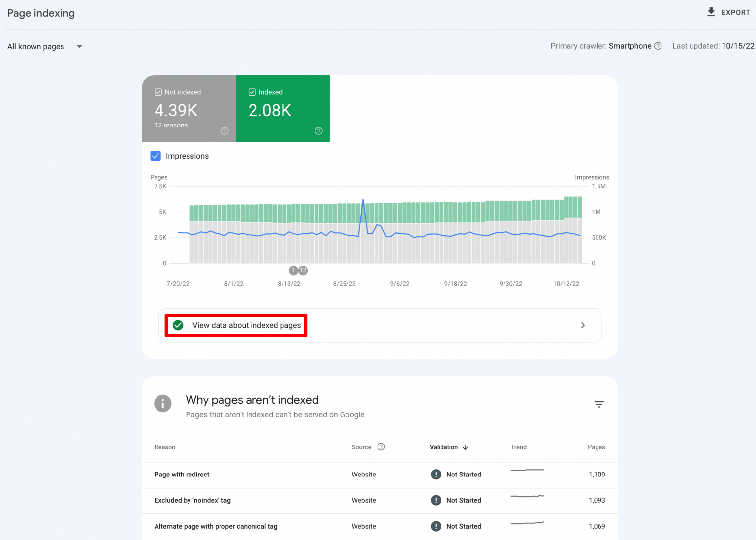This screenshot has height=540, width=756.
Task: Open View data about indexed pages via chevron
Action: pyautogui.click(x=583, y=325)
